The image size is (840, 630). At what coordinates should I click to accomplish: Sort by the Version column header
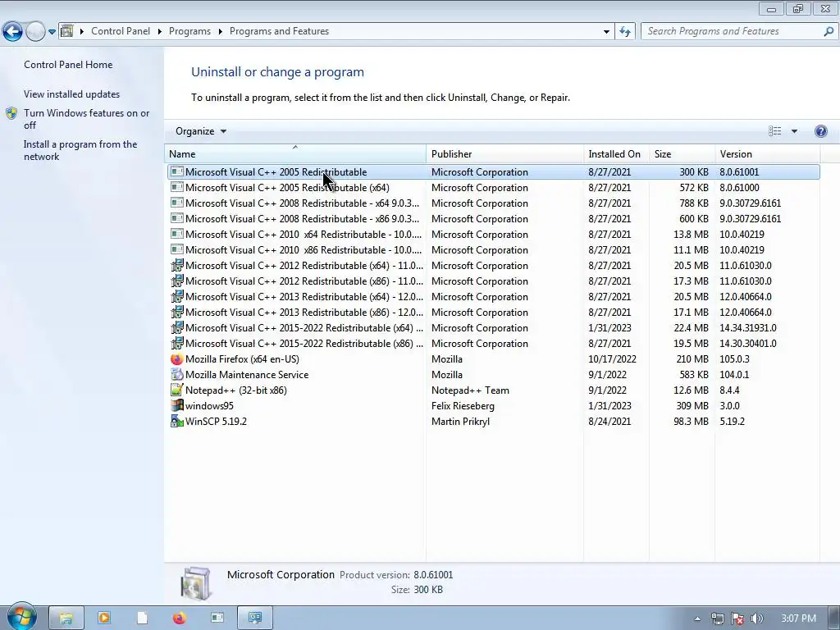(767, 153)
